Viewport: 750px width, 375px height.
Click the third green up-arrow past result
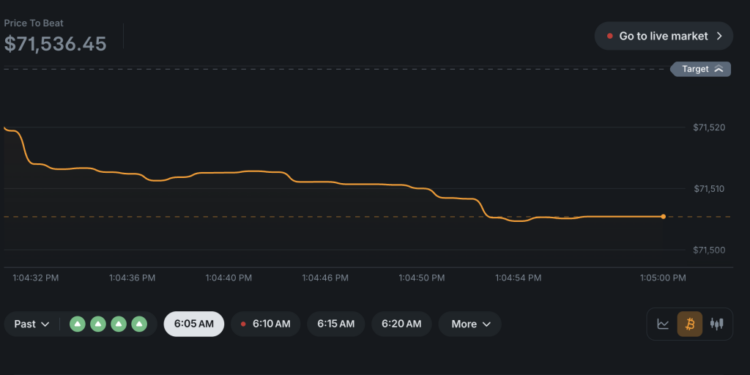point(119,324)
